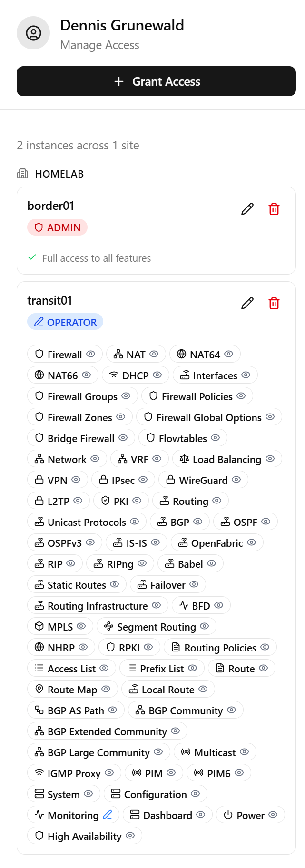Open editing for transit01 via pencil icon
This screenshot has height=868, width=305.
(x=247, y=303)
